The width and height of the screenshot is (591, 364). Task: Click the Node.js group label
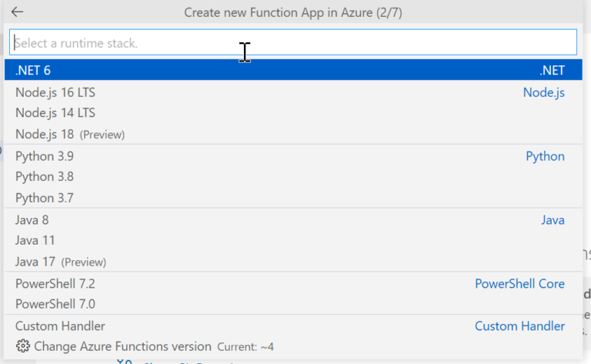543,92
